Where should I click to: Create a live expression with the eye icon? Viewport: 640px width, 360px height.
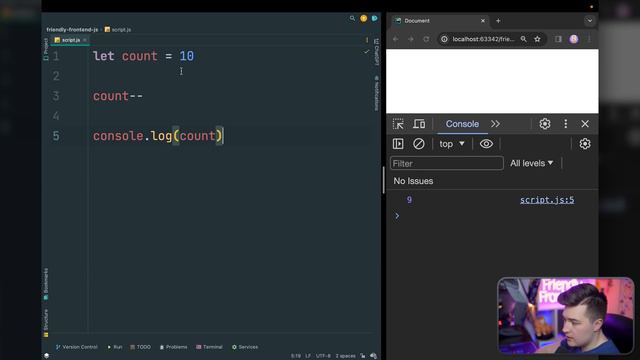tap(486, 144)
